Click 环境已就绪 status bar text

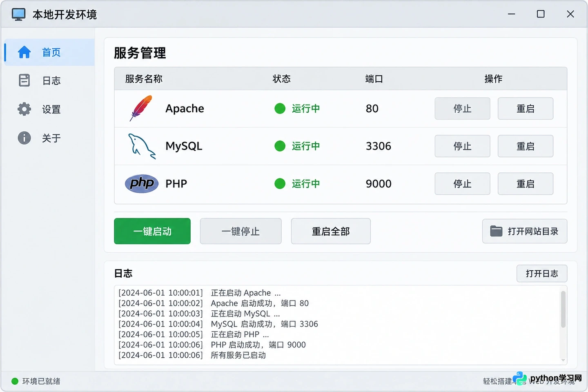pos(41,381)
